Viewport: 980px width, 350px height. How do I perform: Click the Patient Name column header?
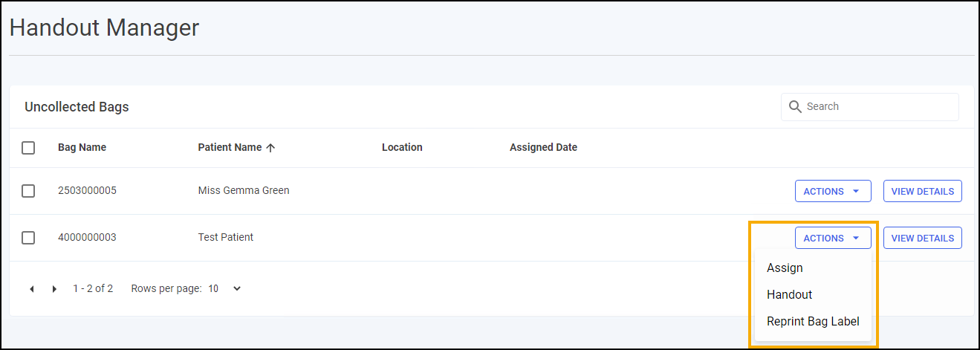(230, 148)
